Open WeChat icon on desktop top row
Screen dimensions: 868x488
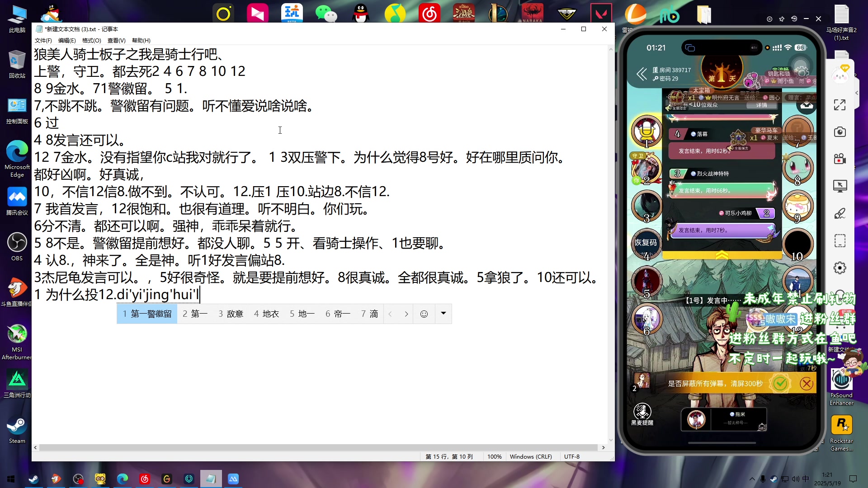[326, 13]
